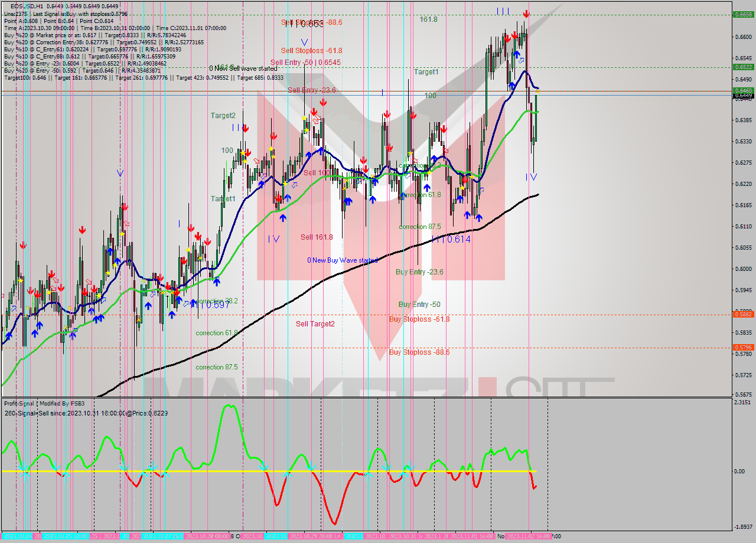Click the 0.6275 price axis value
The height and width of the screenshot is (543, 756).
742,163
